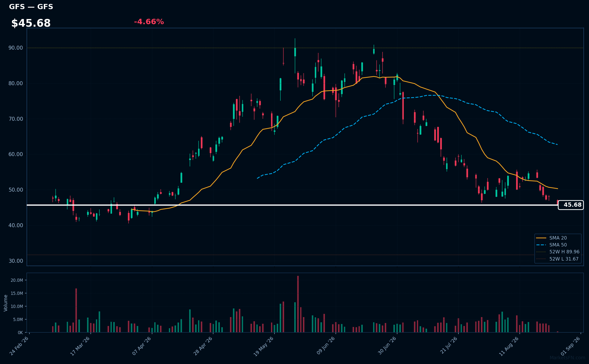The height and width of the screenshot is (364, 589).
Task: Select SMA 20 legend entry
Action: (x=558, y=238)
